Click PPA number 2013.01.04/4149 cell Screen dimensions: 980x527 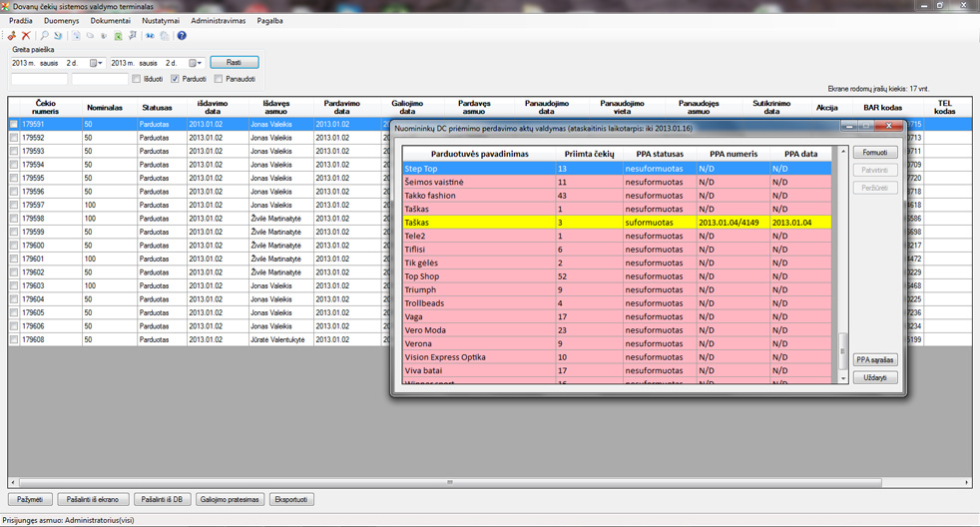coord(734,223)
